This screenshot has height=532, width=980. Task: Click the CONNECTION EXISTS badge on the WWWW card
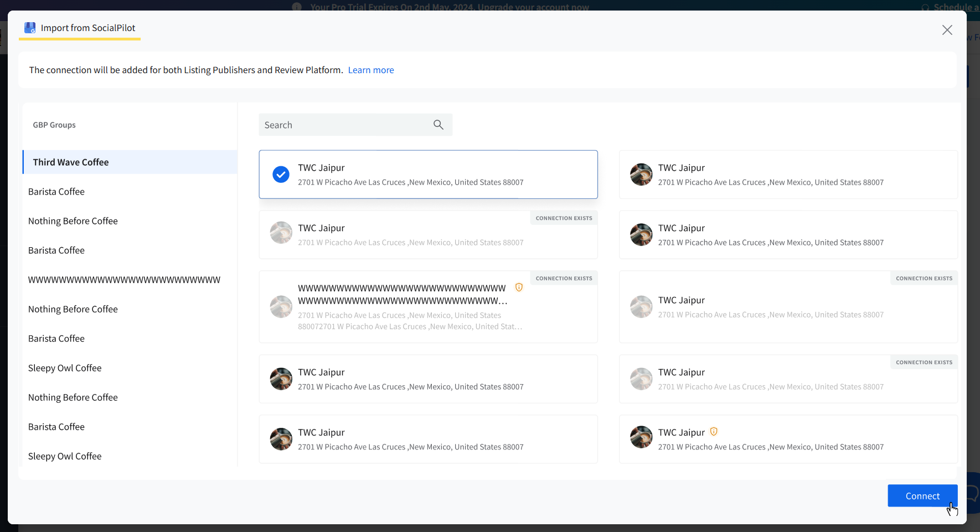click(x=564, y=279)
